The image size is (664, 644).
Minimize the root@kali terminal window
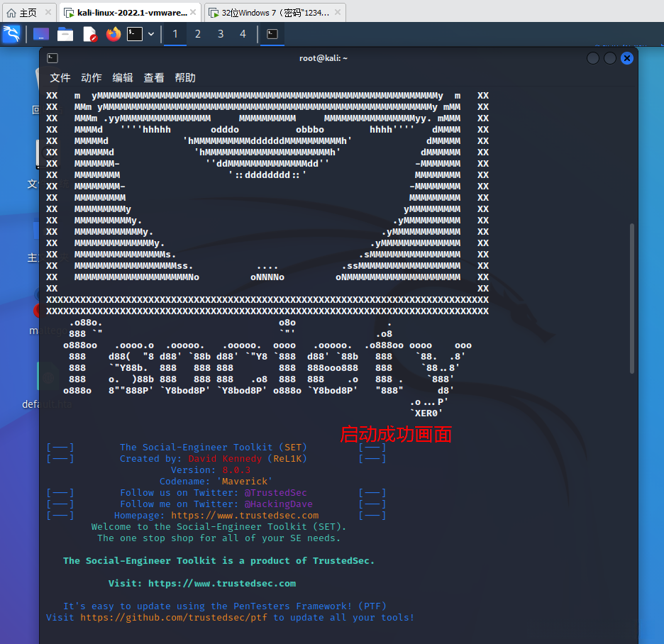click(x=593, y=58)
